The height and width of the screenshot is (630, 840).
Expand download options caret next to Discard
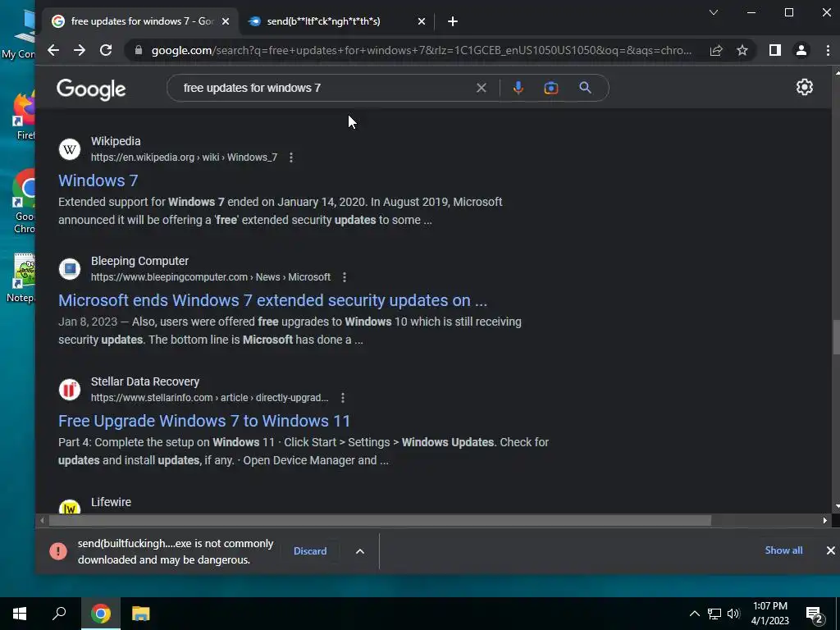click(360, 550)
